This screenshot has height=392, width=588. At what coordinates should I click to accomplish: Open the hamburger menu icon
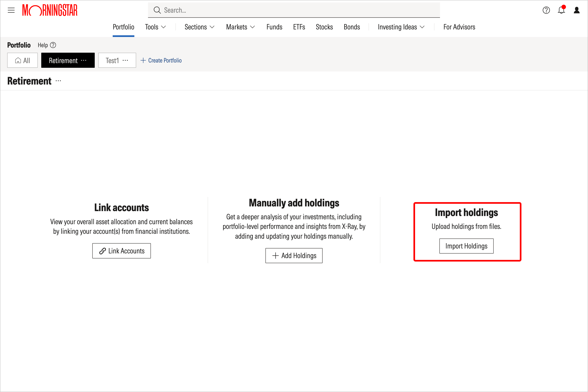tap(11, 10)
